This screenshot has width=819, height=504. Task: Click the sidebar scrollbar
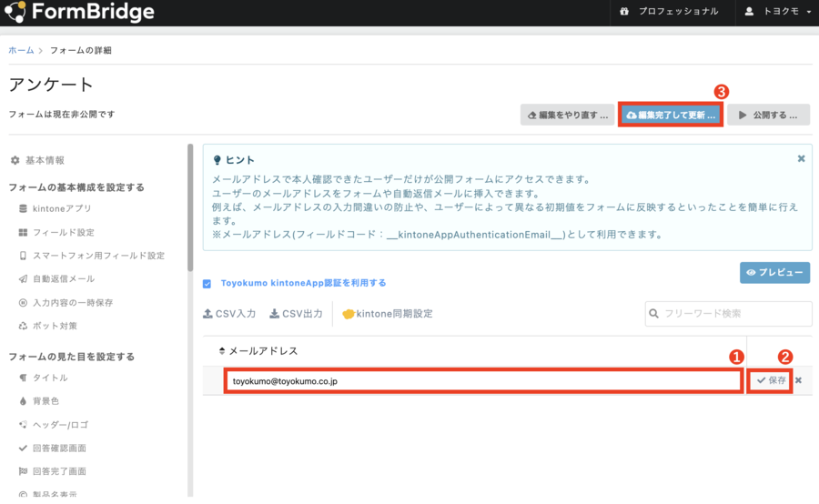190,207
